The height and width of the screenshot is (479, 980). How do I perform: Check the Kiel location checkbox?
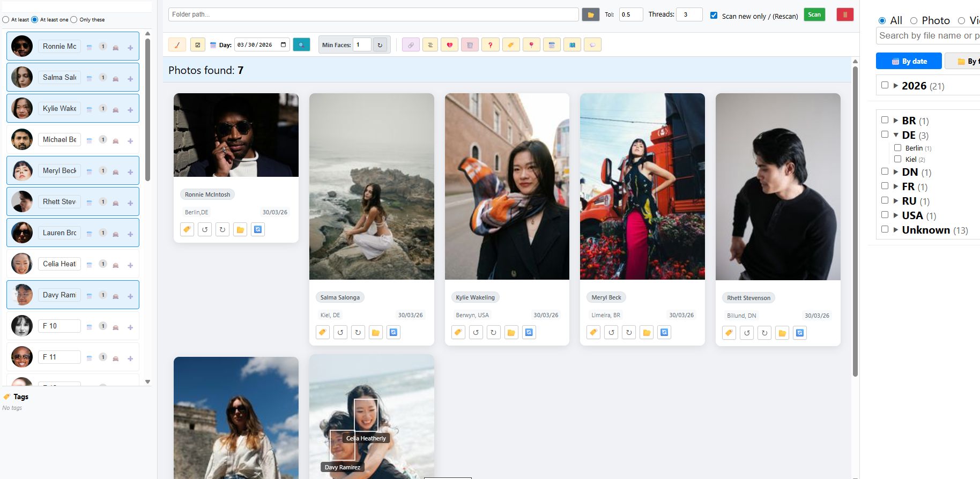point(897,159)
